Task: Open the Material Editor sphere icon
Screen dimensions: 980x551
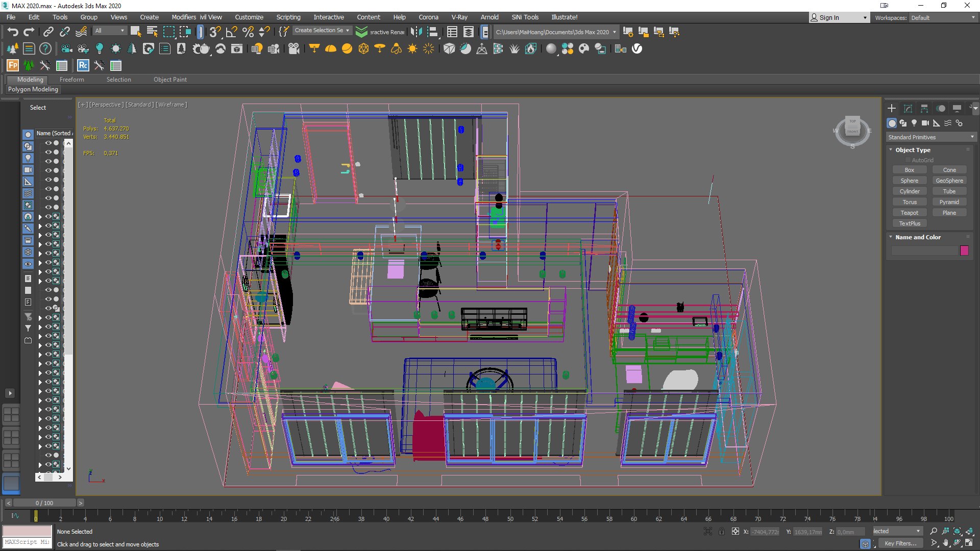Action: [x=551, y=49]
